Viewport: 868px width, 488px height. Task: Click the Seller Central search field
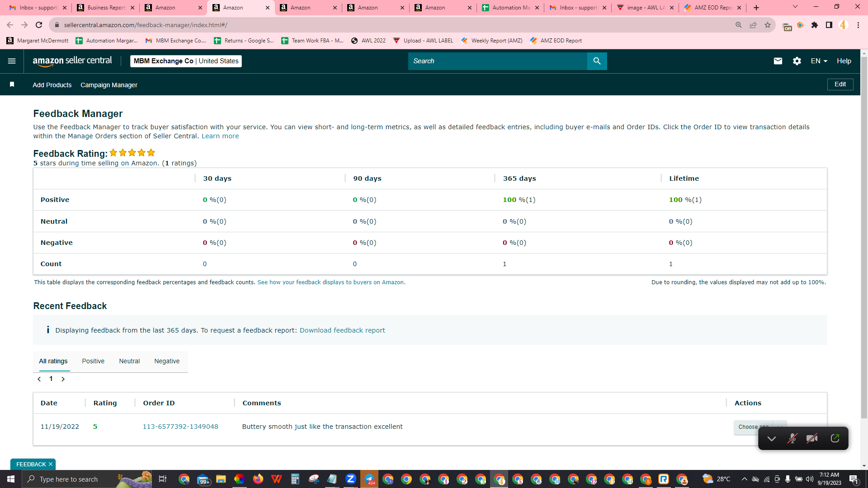(x=497, y=61)
